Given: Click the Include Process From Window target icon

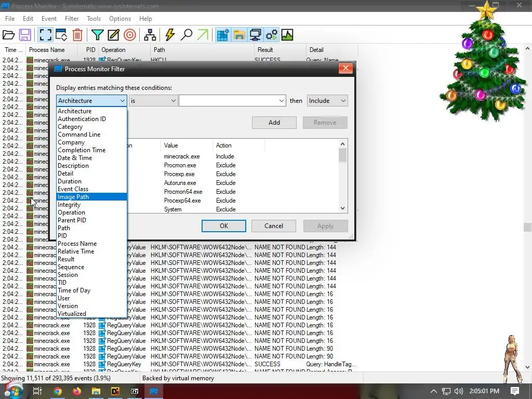Looking at the screenshot, I should (129, 35).
